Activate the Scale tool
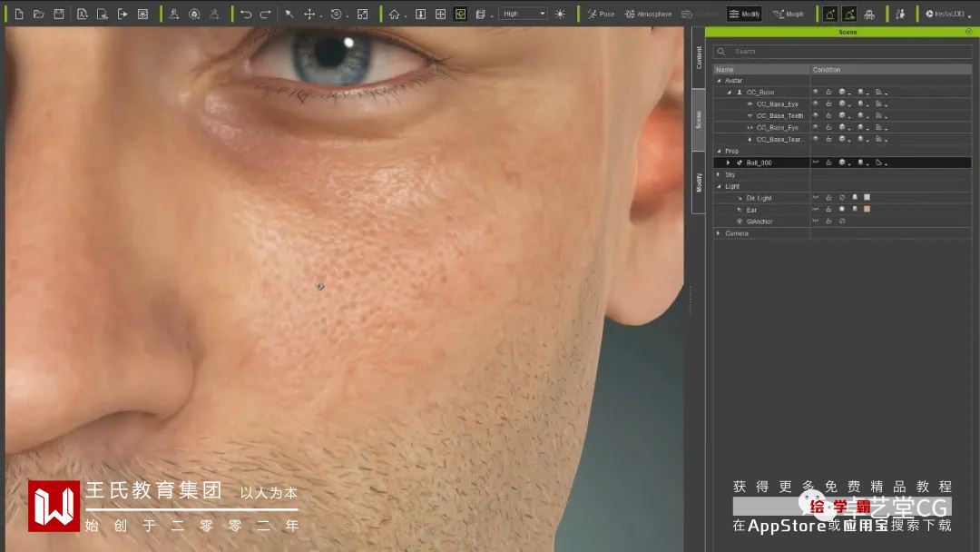 (x=362, y=14)
